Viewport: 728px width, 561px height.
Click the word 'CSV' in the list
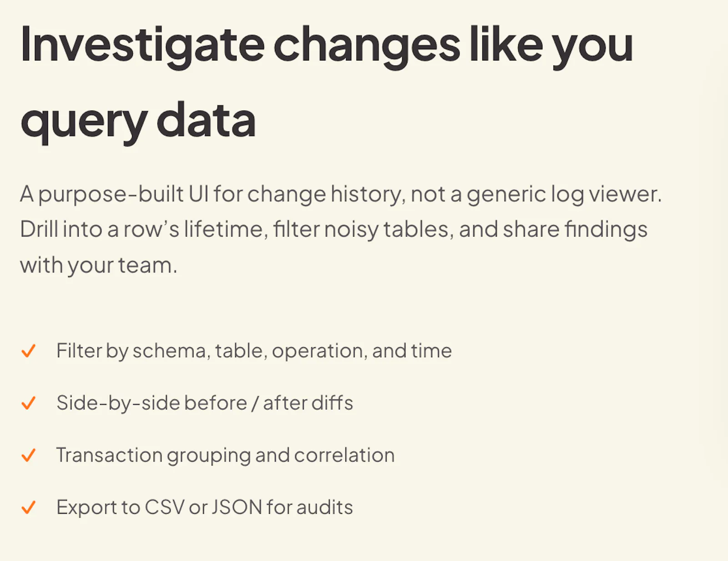pos(164,507)
